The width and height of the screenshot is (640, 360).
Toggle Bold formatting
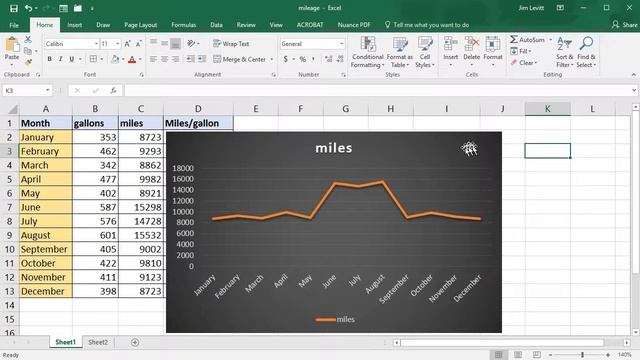click(x=49, y=59)
